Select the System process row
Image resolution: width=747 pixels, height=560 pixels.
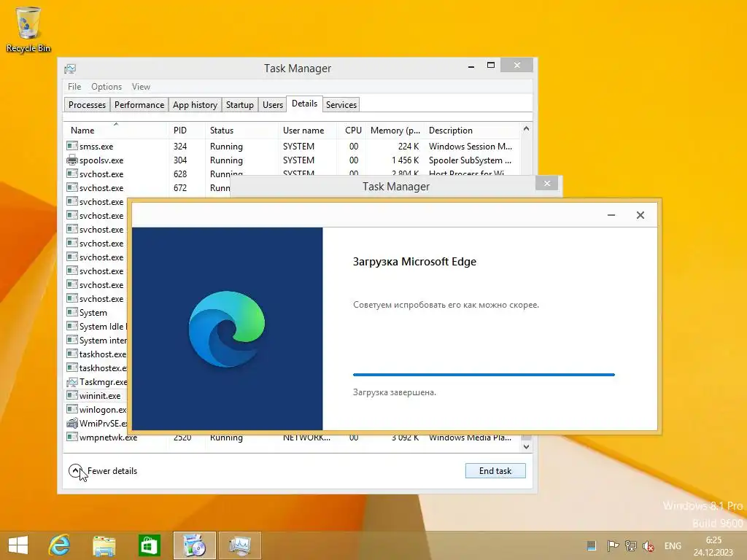point(96,313)
